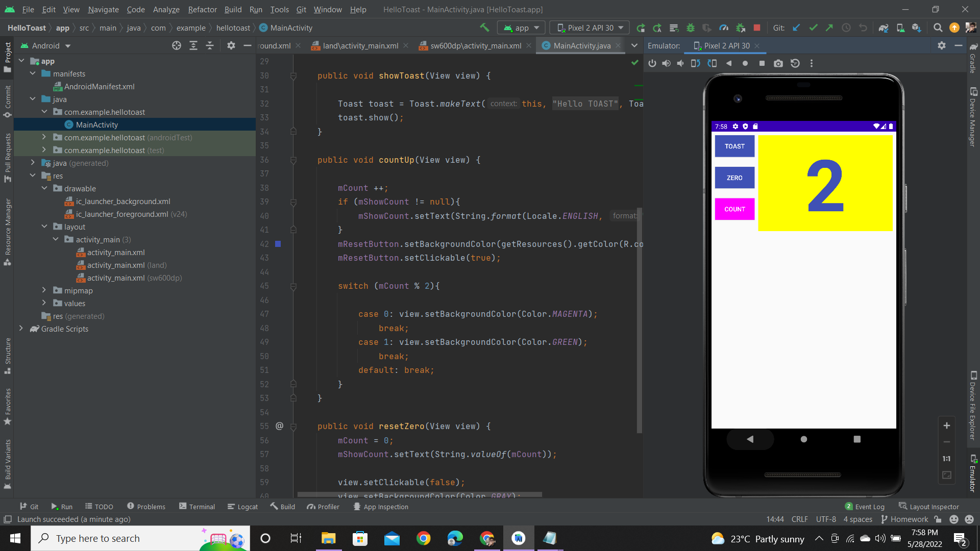The image size is (980, 551).
Task: Run the app with debugging enabled
Action: [691, 28]
